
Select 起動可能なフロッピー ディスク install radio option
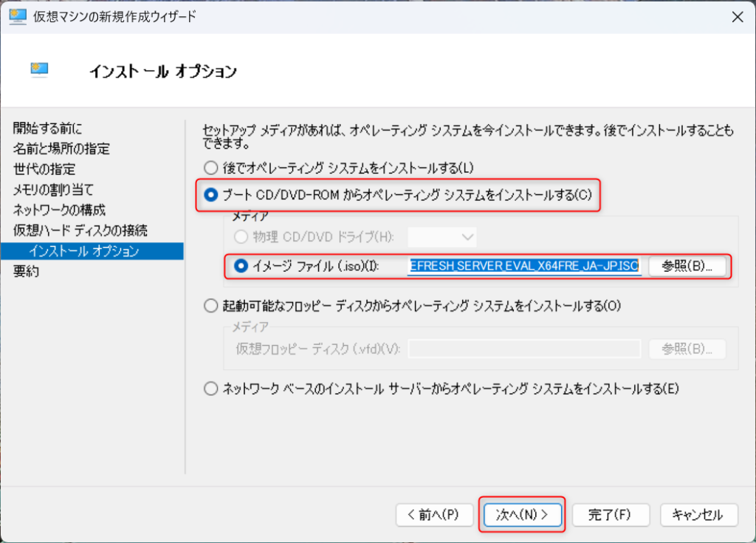pyautogui.click(x=211, y=305)
